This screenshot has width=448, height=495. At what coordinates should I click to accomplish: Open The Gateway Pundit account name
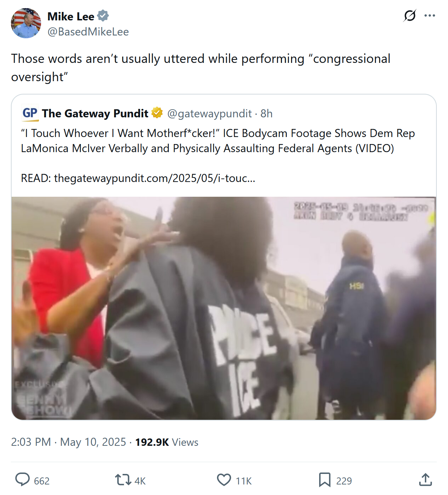(x=95, y=113)
